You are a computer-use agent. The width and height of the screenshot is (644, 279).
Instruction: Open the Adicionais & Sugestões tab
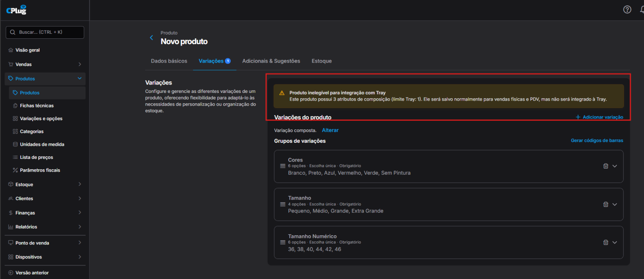coord(271,61)
